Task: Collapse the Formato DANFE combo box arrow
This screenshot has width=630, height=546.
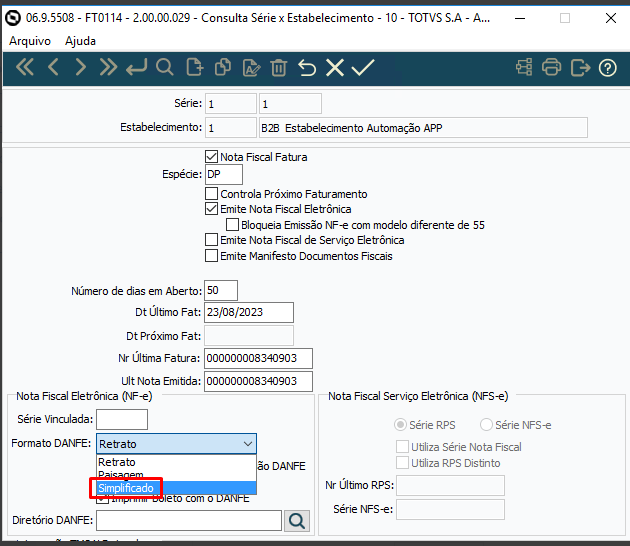Action: click(x=248, y=444)
